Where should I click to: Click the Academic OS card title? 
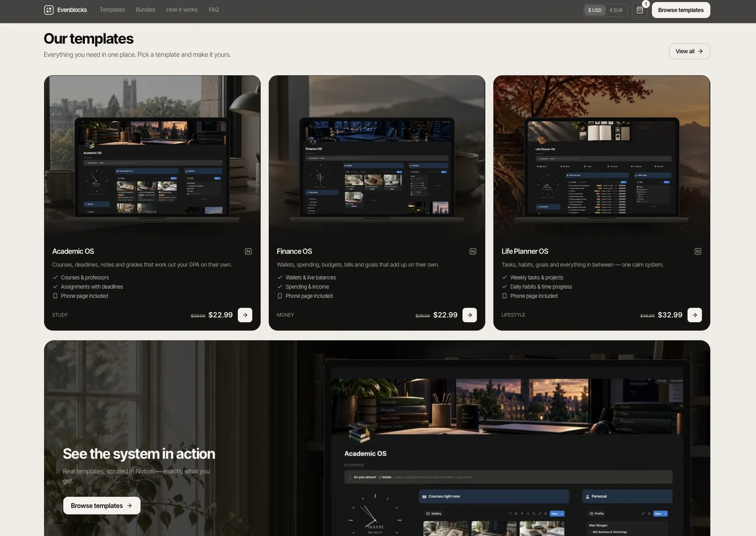point(73,251)
